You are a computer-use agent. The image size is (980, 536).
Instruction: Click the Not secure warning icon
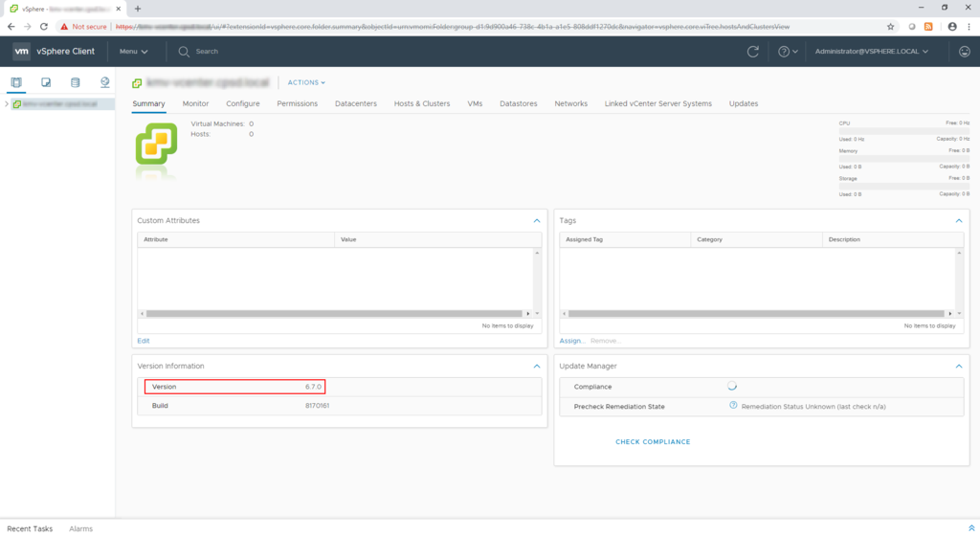point(64,26)
